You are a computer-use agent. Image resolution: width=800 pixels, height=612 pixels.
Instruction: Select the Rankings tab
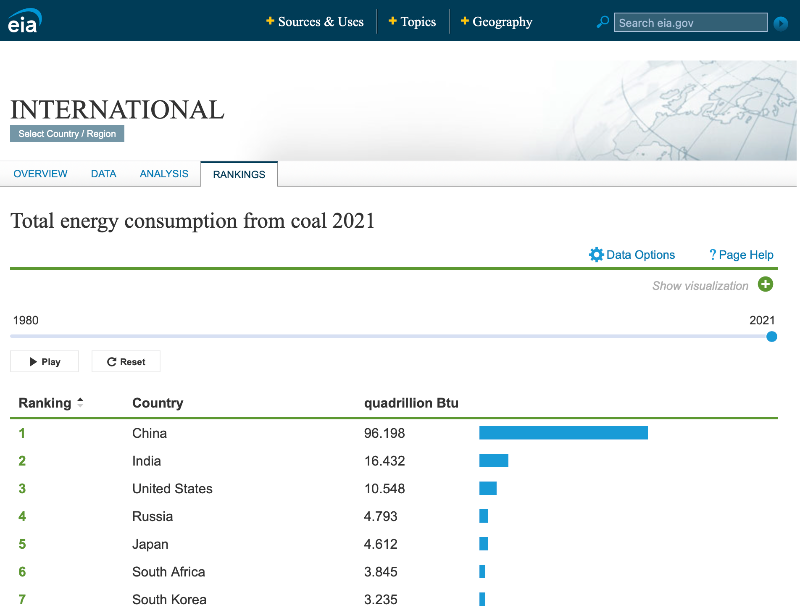[239, 174]
